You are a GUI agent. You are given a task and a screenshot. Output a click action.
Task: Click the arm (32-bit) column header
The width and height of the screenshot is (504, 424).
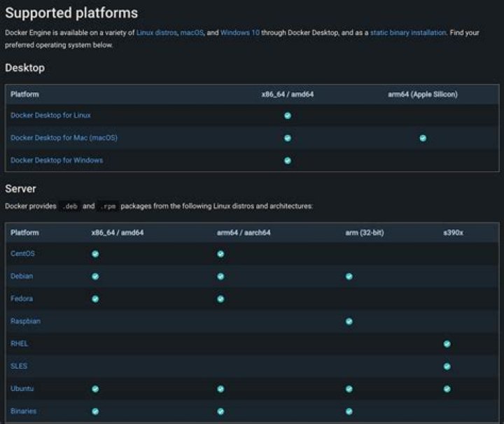click(x=365, y=232)
